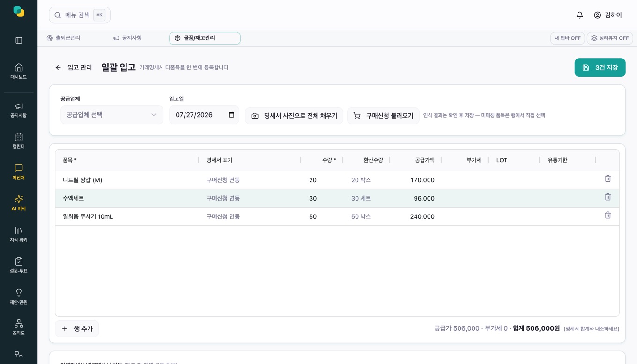Image resolution: width=637 pixels, height=364 pixels.
Task: Open the notifications bell
Action: [x=579, y=15]
